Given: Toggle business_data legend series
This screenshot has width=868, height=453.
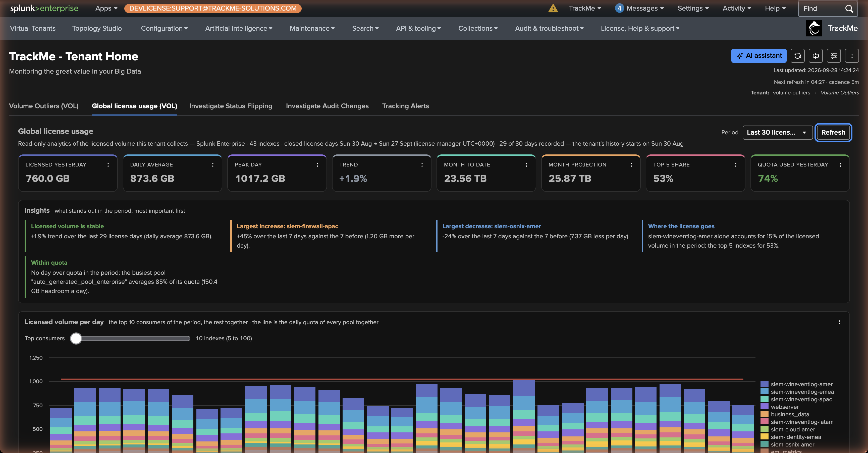Looking at the screenshot, I should pos(785,415).
